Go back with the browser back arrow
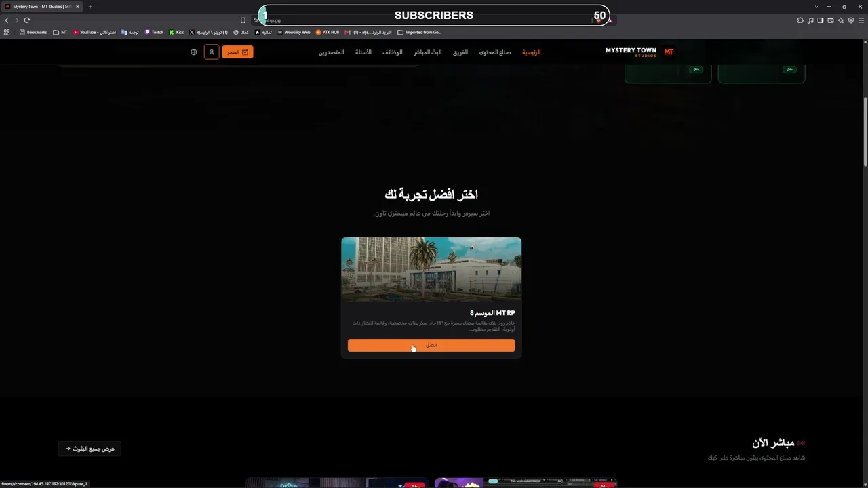 (x=7, y=20)
